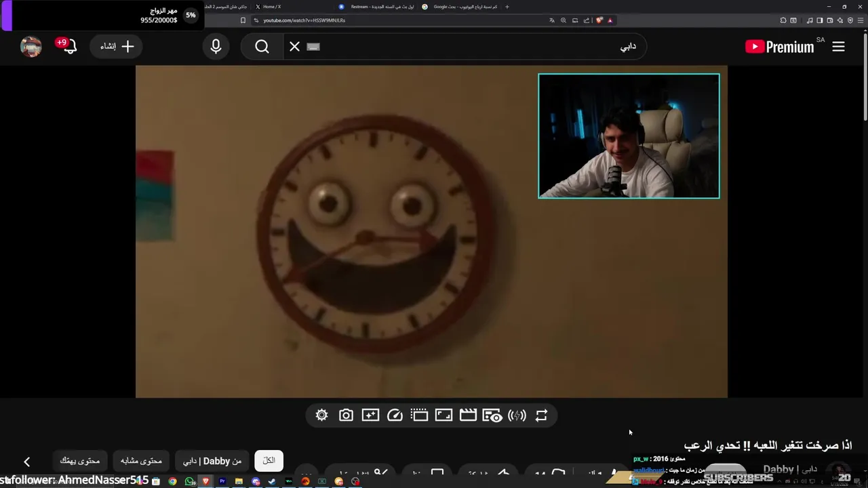Open Chrome from the taskbar

[172, 481]
